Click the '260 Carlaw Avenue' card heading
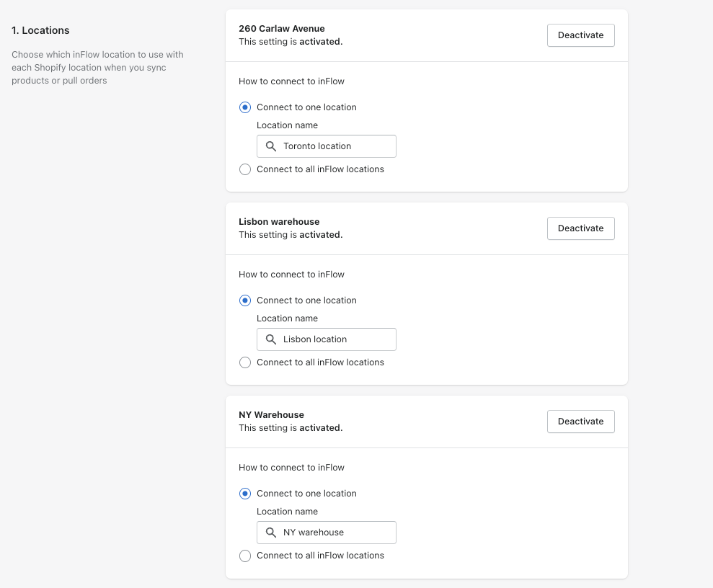The height and width of the screenshot is (588, 713). (281, 29)
